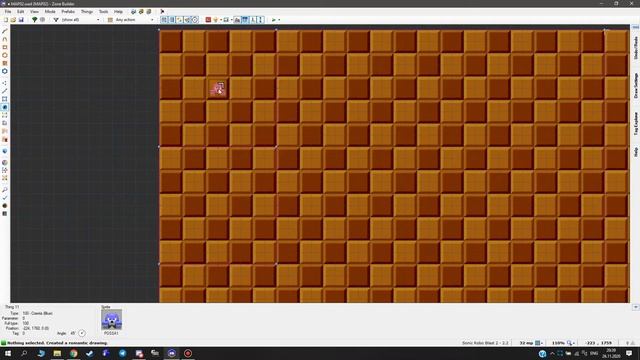The image size is (640, 360).
Task: Open the Undo/Redo side panel tab
Action: coord(636,48)
